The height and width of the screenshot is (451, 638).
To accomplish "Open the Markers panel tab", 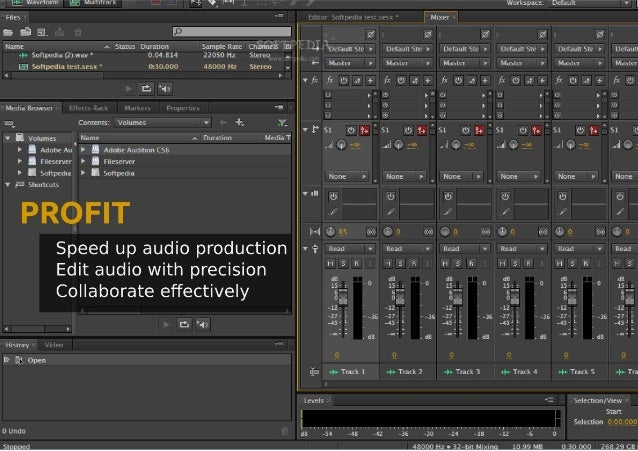I will coord(137,107).
